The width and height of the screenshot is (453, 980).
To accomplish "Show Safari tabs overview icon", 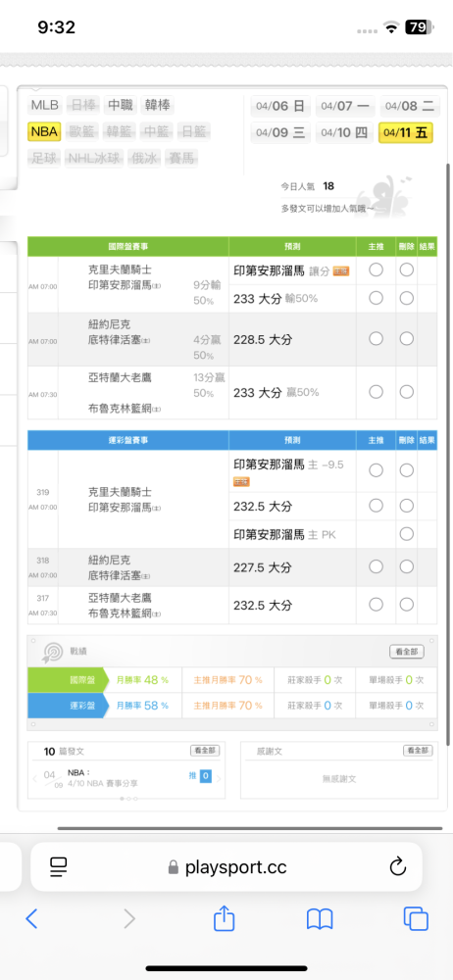I will pyautogui.click(x=416, y=918).
